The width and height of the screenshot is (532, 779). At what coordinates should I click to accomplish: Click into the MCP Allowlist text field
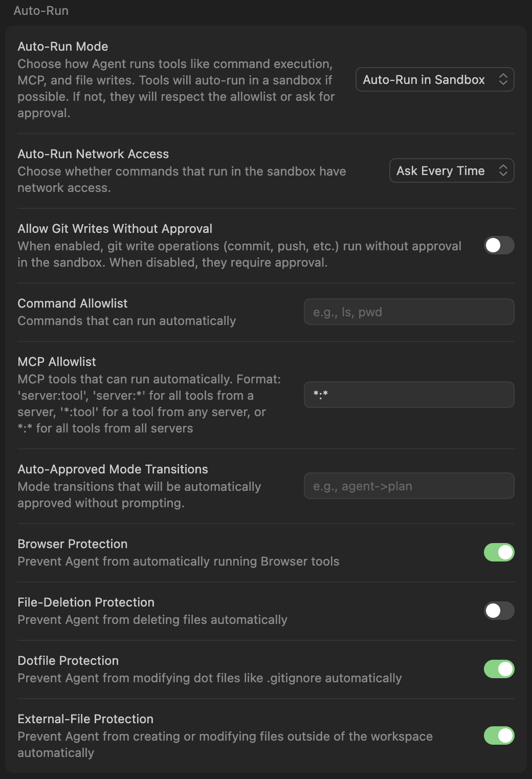pos(409,395)
